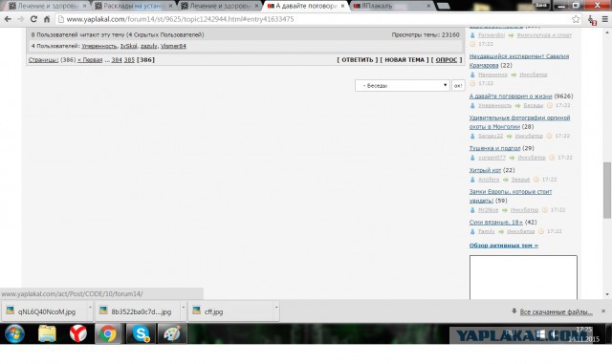
Task: Open a new tab with the new-tab button
Action: tap(443, 6)
